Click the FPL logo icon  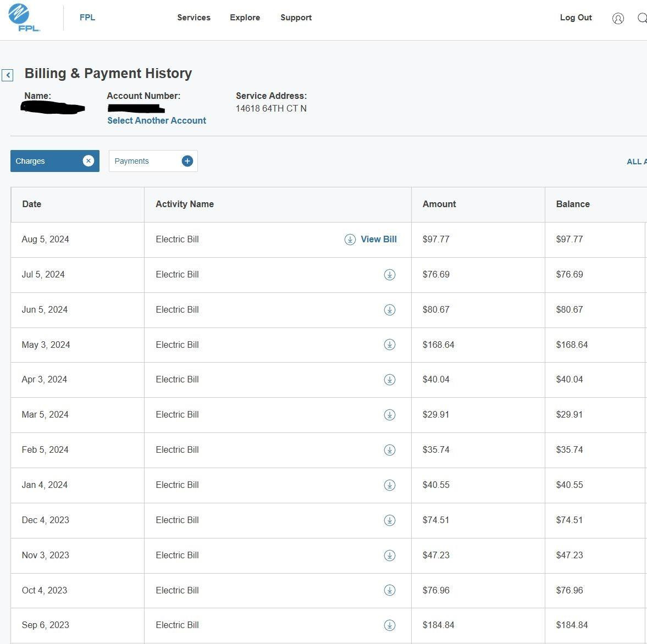click(x=24, y=18)
